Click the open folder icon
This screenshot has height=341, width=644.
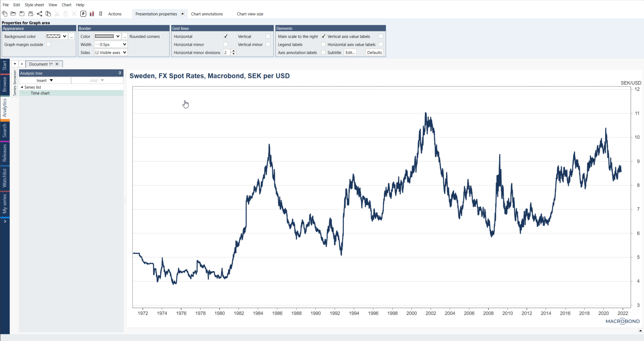[13, 14]
